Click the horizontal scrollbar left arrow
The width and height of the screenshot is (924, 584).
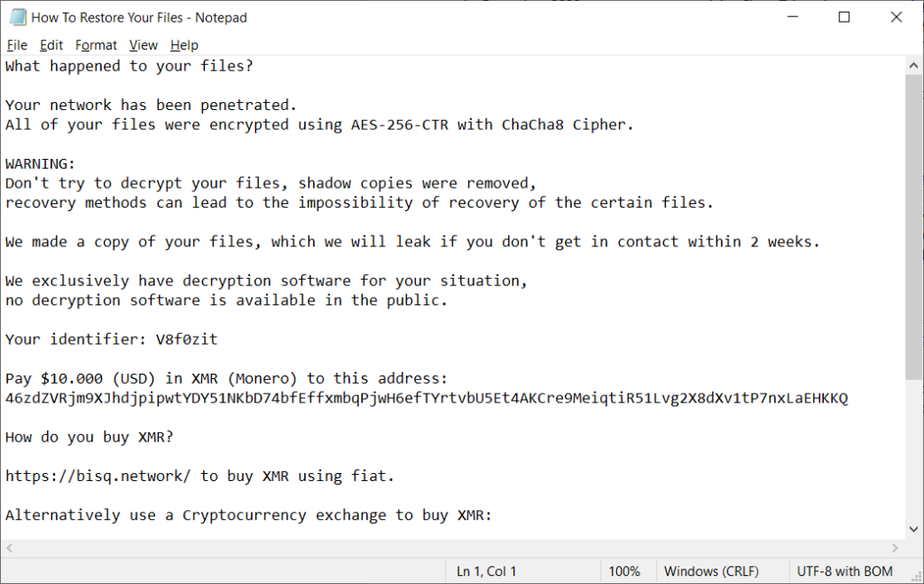pos(9,548)
